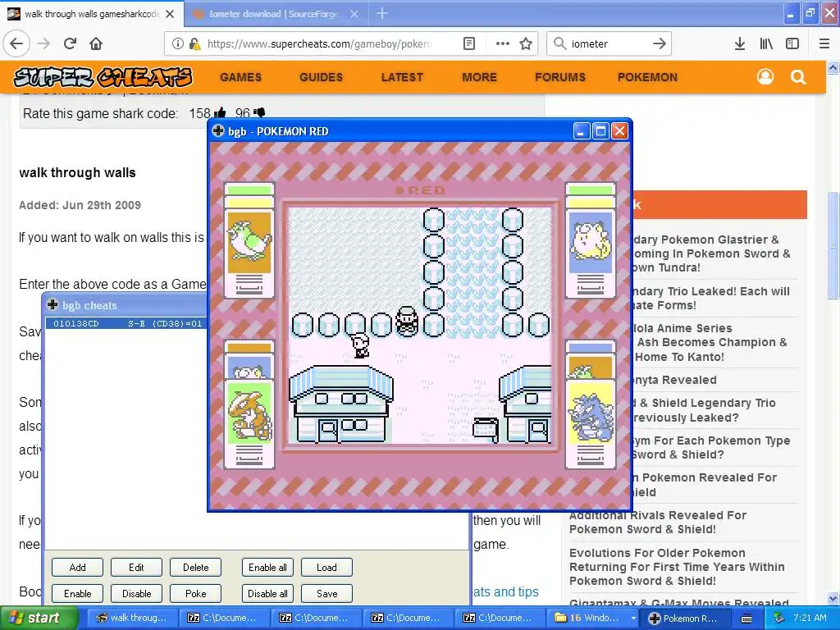Screen dimensions: 840x630
Task: Open the browser home page icon
Action: pyautogui.click(x=96, y=44)
